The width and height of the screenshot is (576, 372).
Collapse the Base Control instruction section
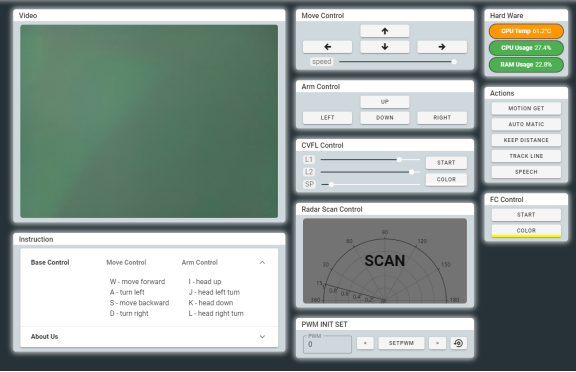(262, 263)
